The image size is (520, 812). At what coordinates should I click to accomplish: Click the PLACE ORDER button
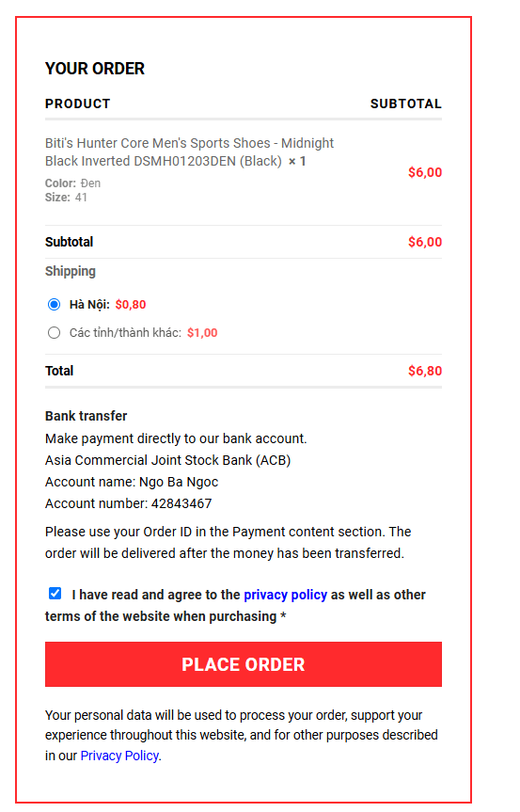pyautogui.click(x=244, y=664)
